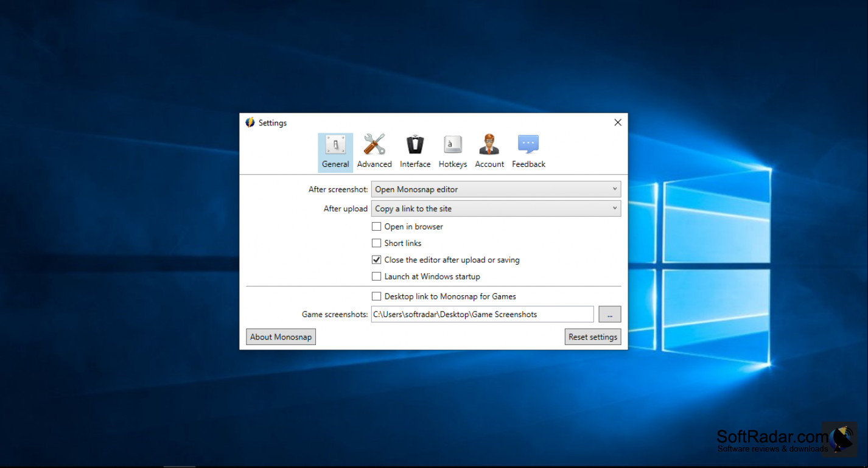Close the Settings window
868x468 pixels.
click(x=618, y=122)
